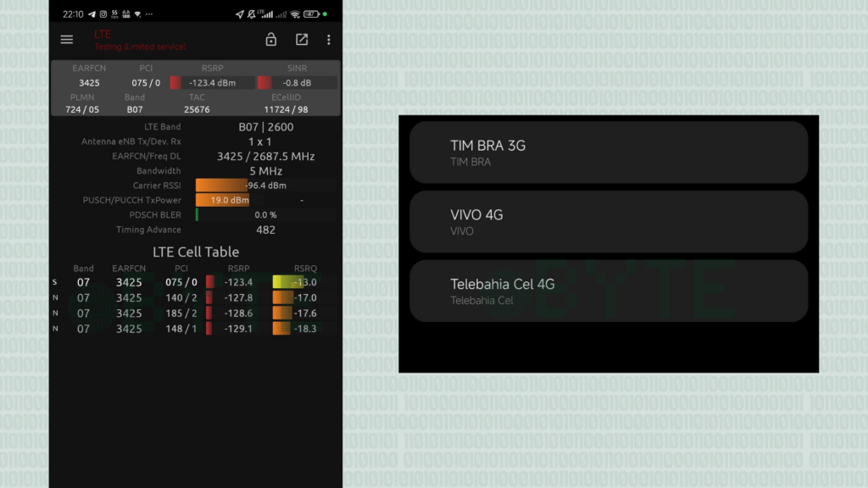
Task: Tap the battery indicator in status bar
Action: coord(311,14)
